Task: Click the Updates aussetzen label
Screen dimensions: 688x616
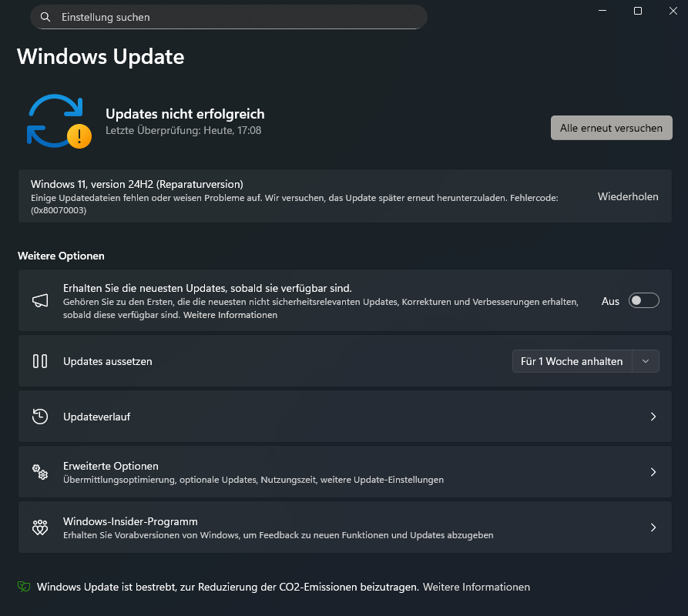Action: 108,361
